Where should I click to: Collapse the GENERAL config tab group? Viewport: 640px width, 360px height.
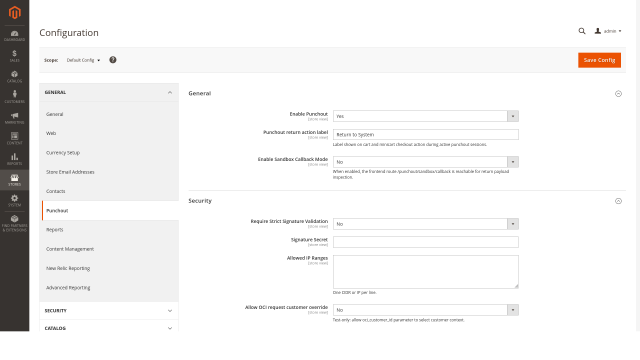pyautogui.click(x=109, y=93)
